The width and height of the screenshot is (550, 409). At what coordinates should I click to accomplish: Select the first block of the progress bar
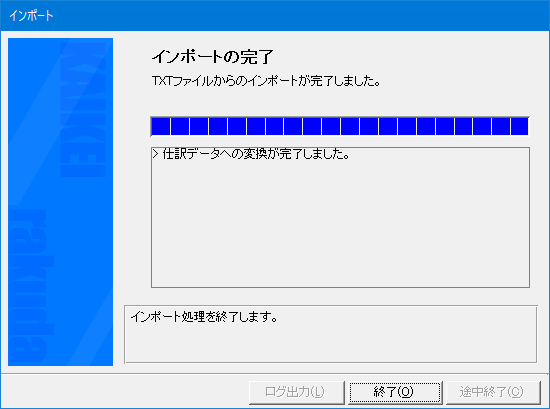point(161,126)
